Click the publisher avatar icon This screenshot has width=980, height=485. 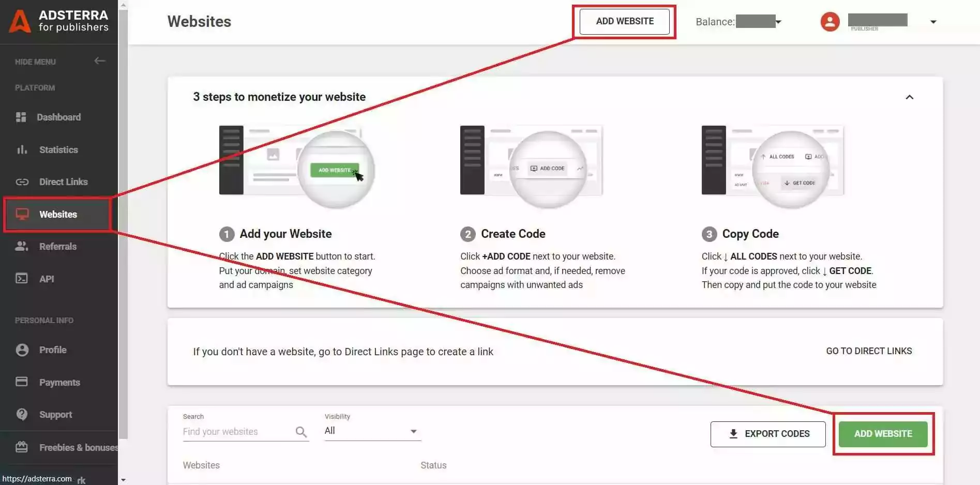point(830,21)
